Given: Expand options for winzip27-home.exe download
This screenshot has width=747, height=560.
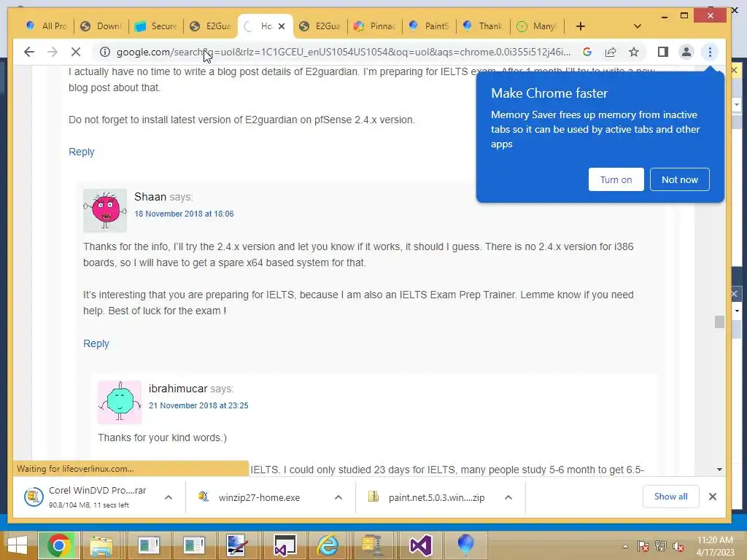Looking at the screenshot, I should (x=338, y=497).
